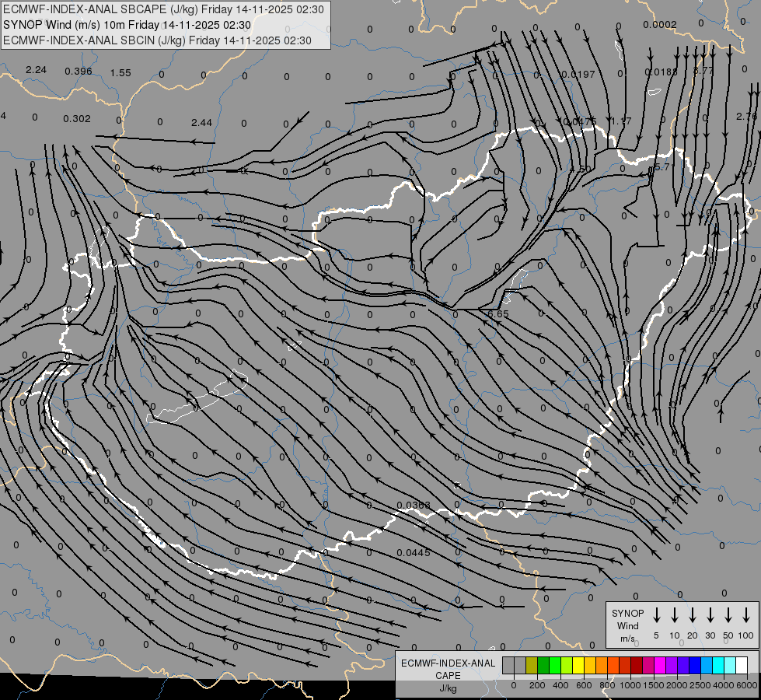Click the wind arrow above 20 m/s

693,615
